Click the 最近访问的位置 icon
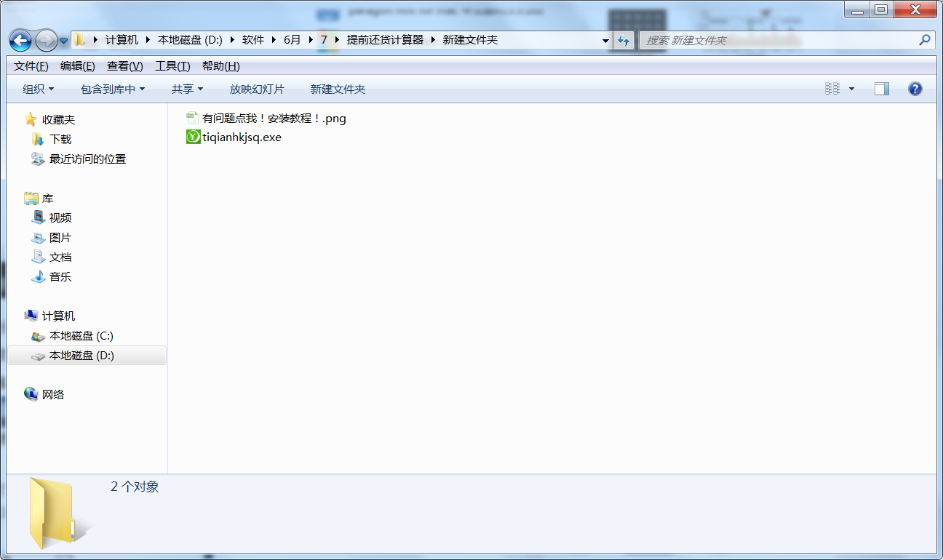This screenshot has width=943, height=560. pyautogui.click(x=38, y=159)
